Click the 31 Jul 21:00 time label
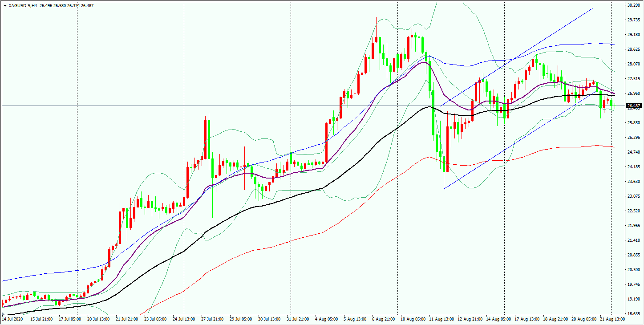The height and width of the screenshot is (325, 644). [297, 319]
